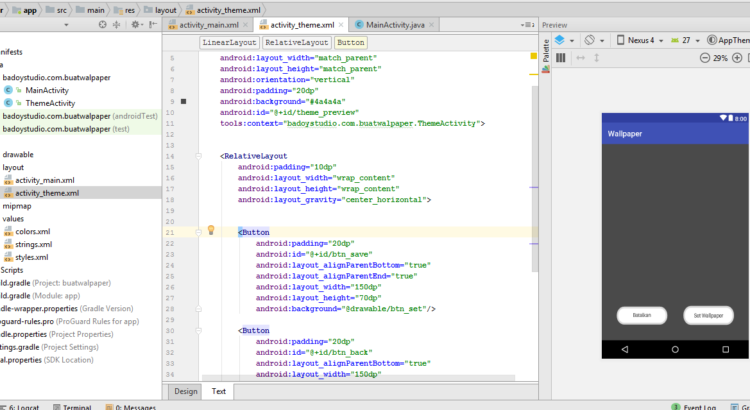Click the RelativeLayout breadcrumb
Image resolution: width=750 pixels, height=410 pixels.
tap(296, 43)
